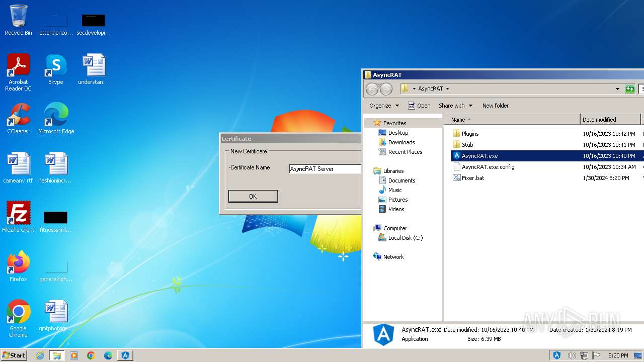The height and width of the screenshot is (362, 644).
Task: Open cameany.rtf document icon
Action: (x=18, y=168)
